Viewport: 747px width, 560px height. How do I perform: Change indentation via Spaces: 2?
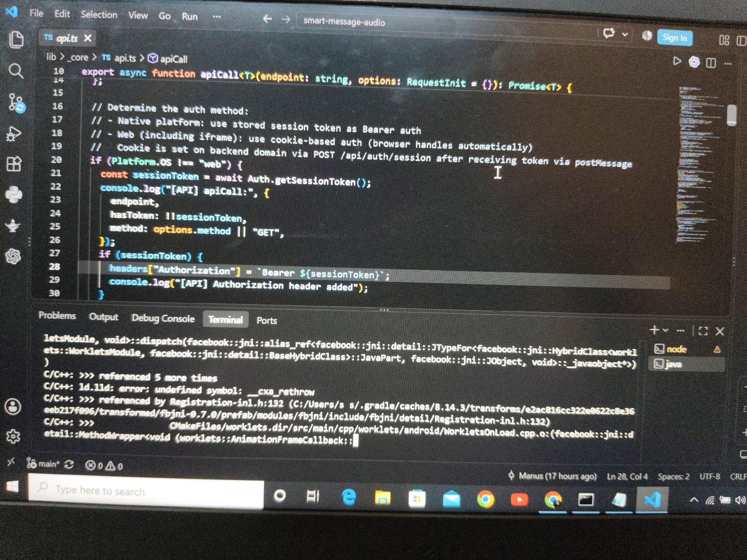pos(673,477)
